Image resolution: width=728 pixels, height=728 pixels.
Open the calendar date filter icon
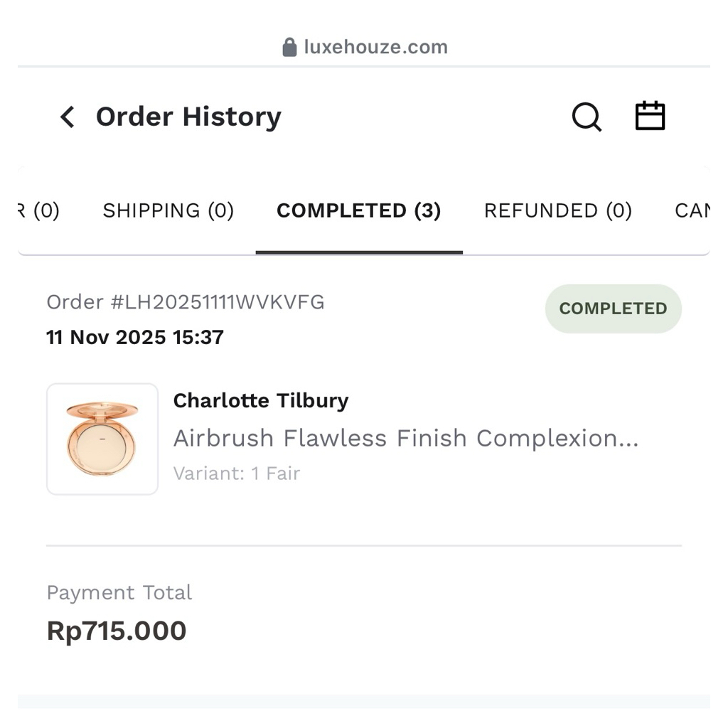pyautogui.click(x=650, y=117)
